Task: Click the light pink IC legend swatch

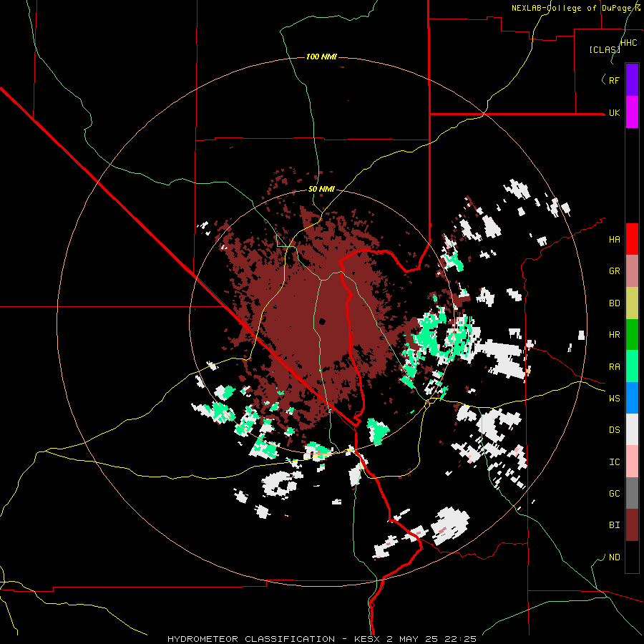Action: point(632,462)
